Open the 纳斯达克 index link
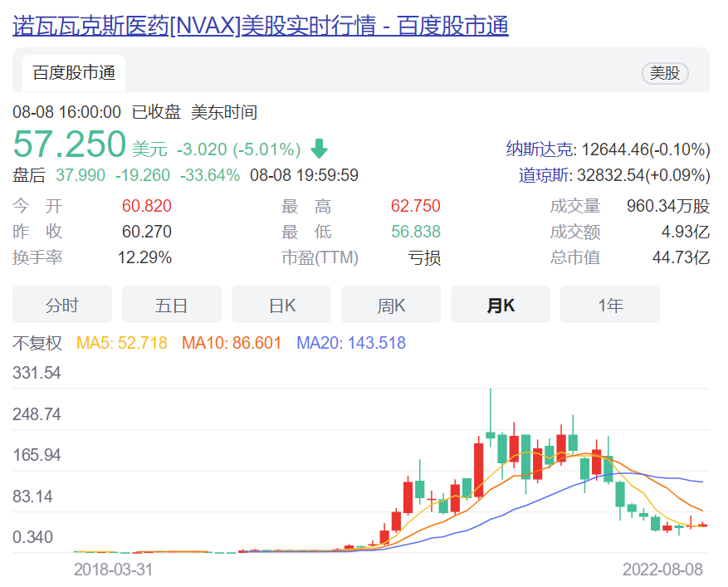The width and height of the screenshot is (728, 587). tap(540, 149)
